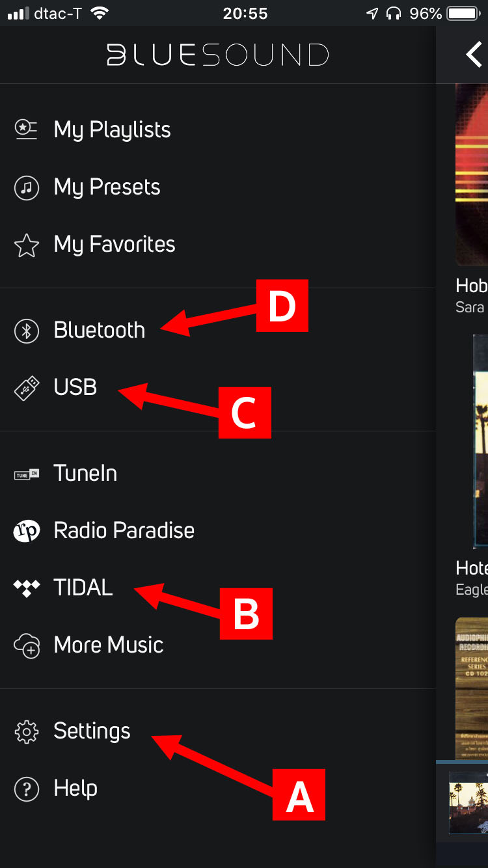Image resolution: width=488 pixels, height=868 pixels.
Task: Tap the USB drive icon
Action: (x=27, y=388)
